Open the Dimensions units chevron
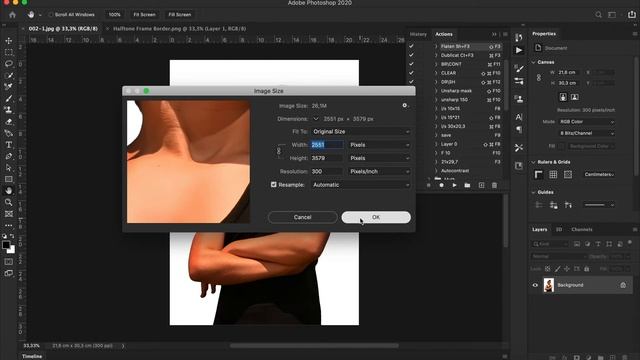 (x=316, y=119)
